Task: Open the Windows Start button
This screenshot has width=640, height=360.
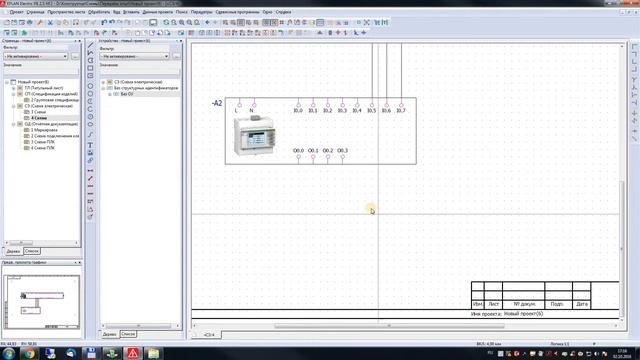Action: pyautogui.click(x=9, y=353)
